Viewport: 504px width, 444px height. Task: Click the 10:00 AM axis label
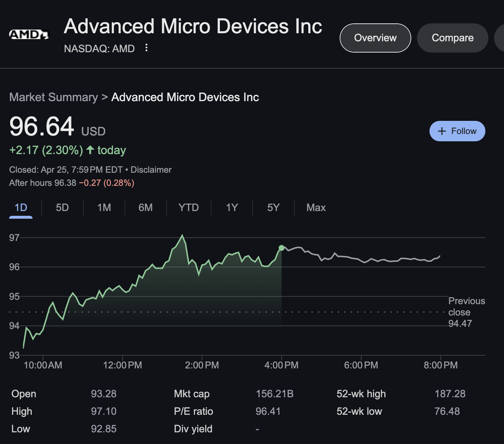pos(43,365)
